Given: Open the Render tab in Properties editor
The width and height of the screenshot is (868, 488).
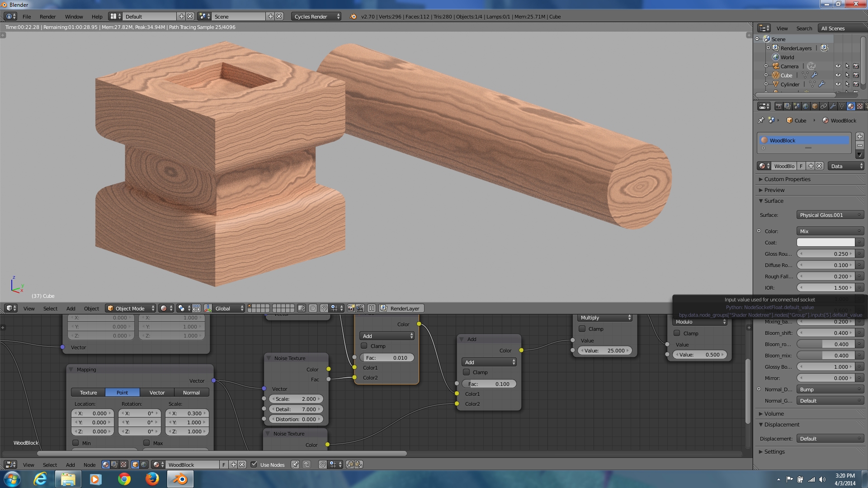Looking at the screenshot, I should [x=778, y=106].
